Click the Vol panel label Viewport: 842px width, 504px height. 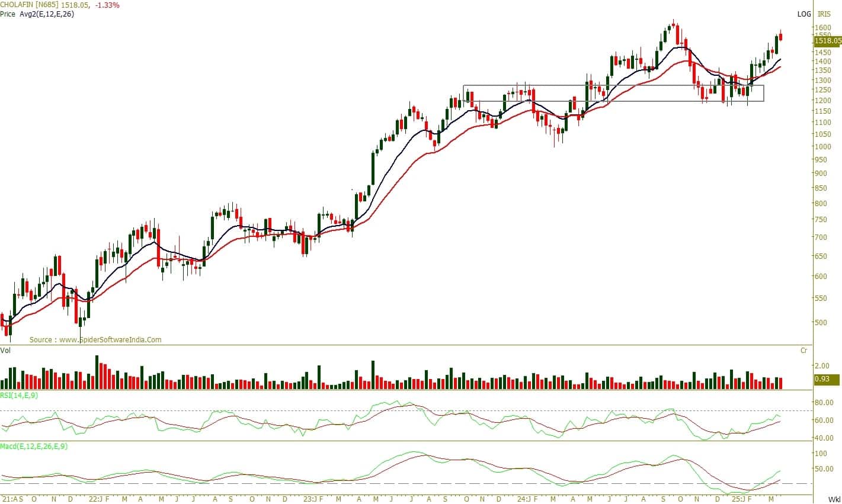5,351
